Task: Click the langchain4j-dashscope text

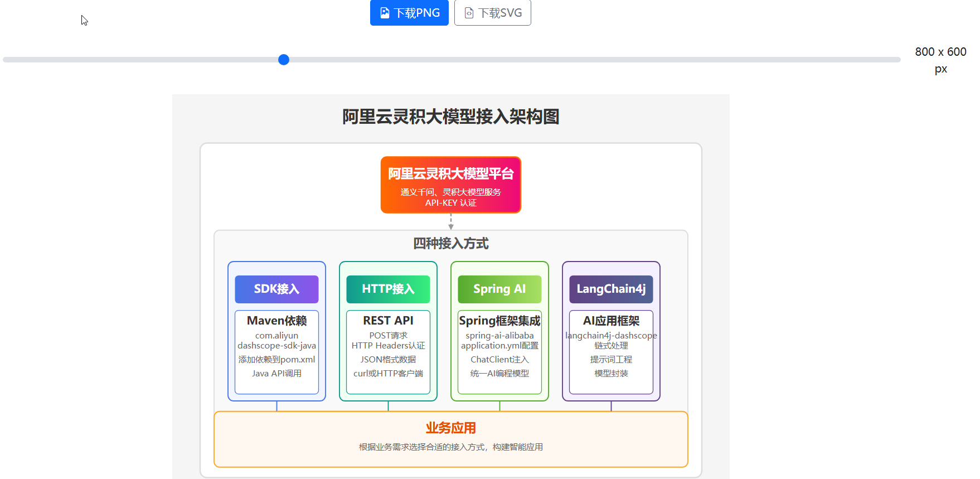Action: coord(611,336)
